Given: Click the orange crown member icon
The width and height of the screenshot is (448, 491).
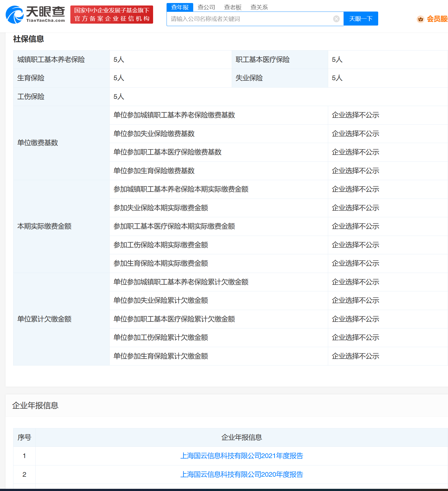Looking at the screenshot, I should [x=420, y=19].
